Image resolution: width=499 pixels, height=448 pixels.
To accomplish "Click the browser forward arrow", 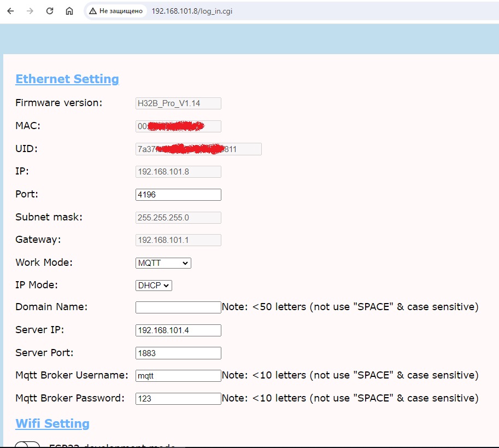I will [x=30, y=11].
